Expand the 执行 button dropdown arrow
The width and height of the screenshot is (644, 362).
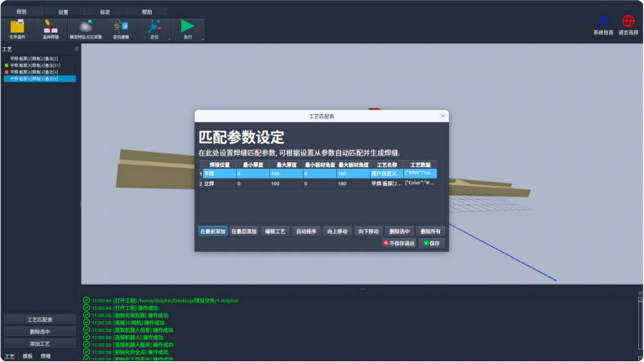(202, 38)
